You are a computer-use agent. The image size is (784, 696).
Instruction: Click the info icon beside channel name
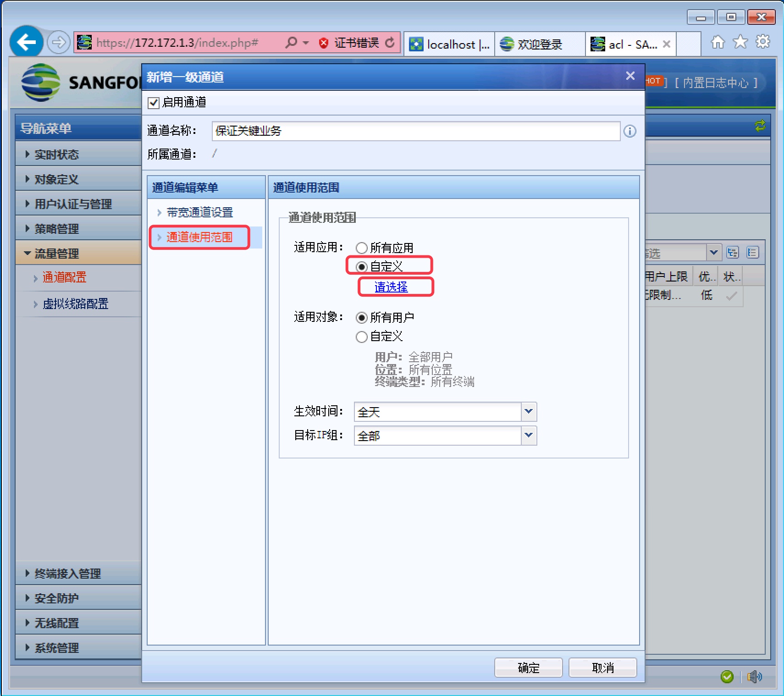(x=630, y=131)
